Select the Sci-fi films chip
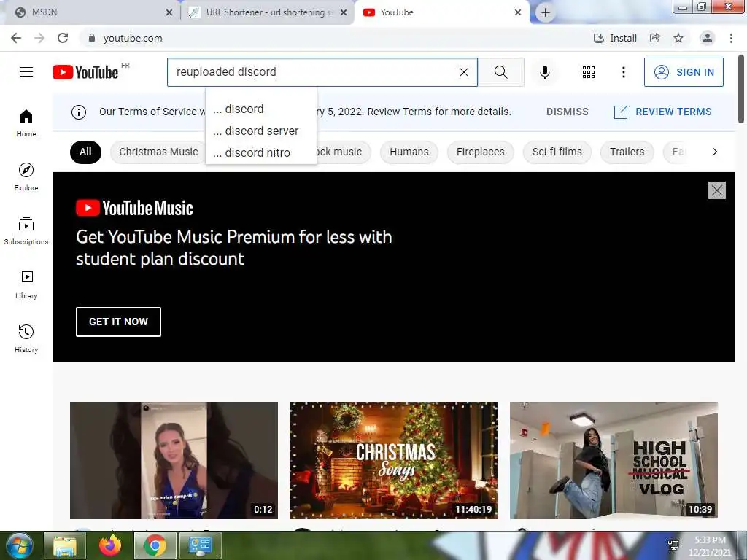Image resolution: width=747 pixels, height=560 pixels. coord(557,152)
